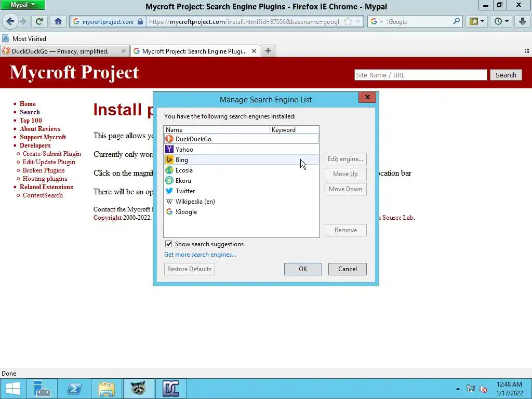Image resolution: width=532 pixels, height=399 pixels.
Task: Click the Remove button
Action: (345, 230)
